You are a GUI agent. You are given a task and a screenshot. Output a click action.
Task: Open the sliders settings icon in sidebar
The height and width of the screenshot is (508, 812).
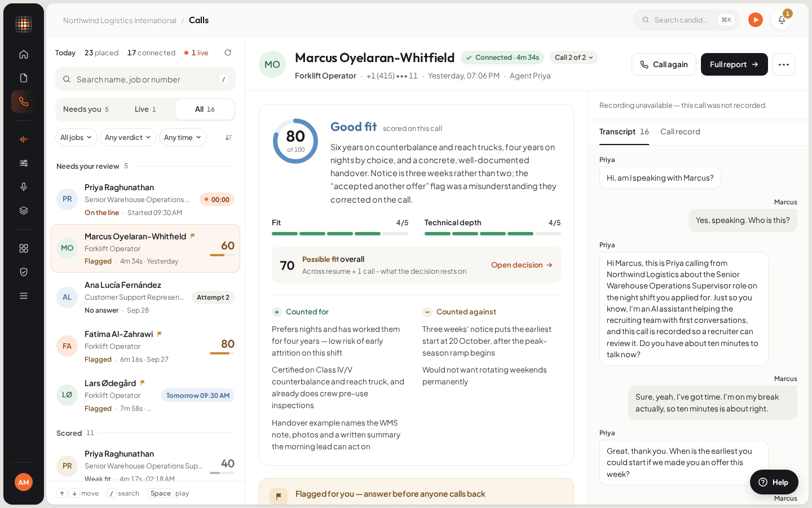(24, 163)
